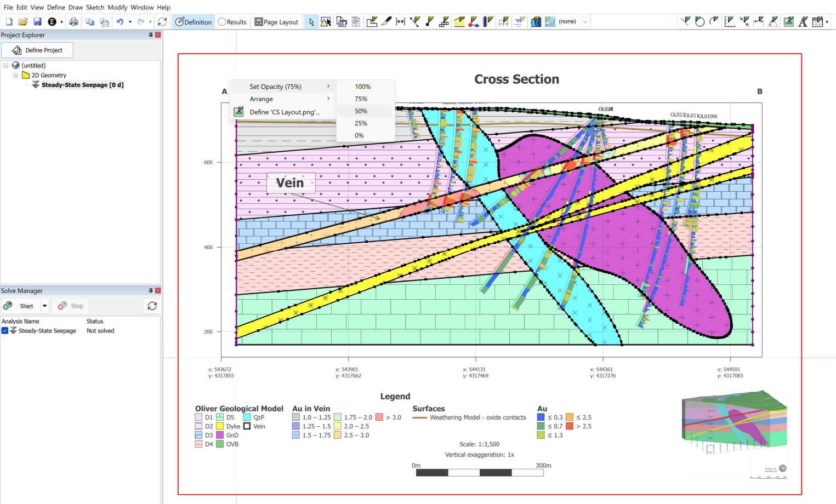Click the Undo arrow icon

tap(120, 22)
